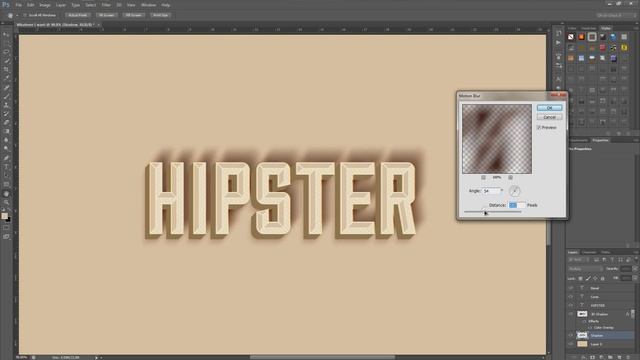Click the Actual Pixels button
Screen dimensions: 640x360
tap(78, 15)
